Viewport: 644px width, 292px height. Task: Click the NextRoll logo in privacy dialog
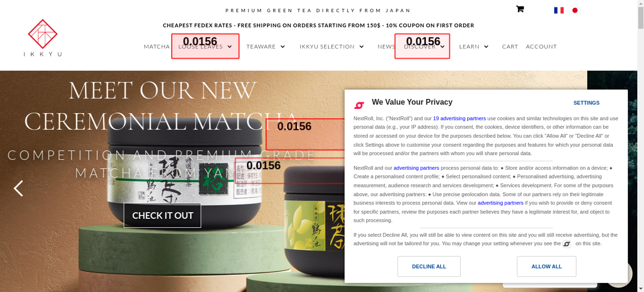(x=359, y=105)
